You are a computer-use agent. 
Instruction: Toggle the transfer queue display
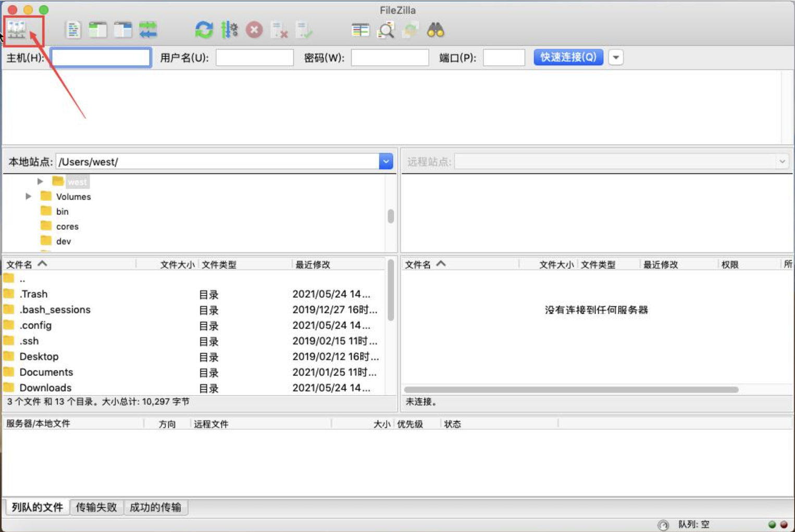148,30
